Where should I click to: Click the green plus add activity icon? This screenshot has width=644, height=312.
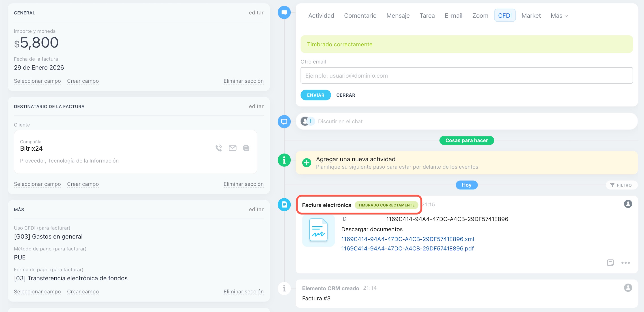click(x=307, y=163)
